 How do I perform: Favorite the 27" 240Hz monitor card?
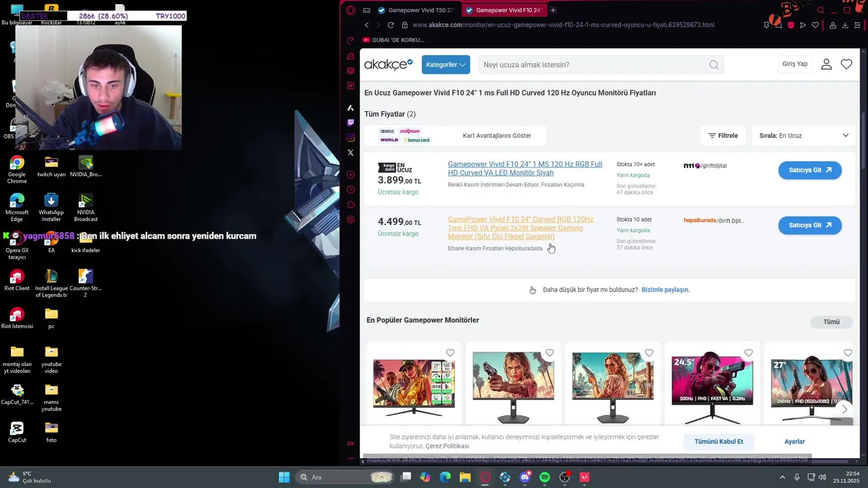click(x=848, y=353)
